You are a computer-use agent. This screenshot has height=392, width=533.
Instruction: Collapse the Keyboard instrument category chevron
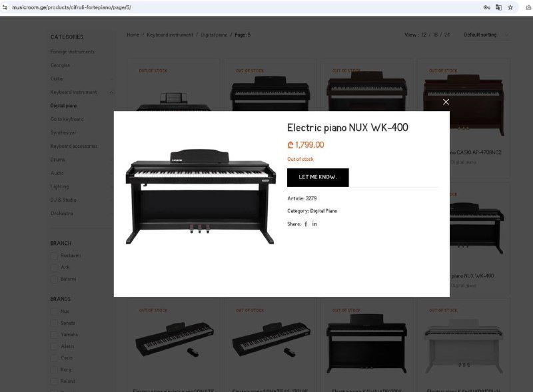point(111,92)
